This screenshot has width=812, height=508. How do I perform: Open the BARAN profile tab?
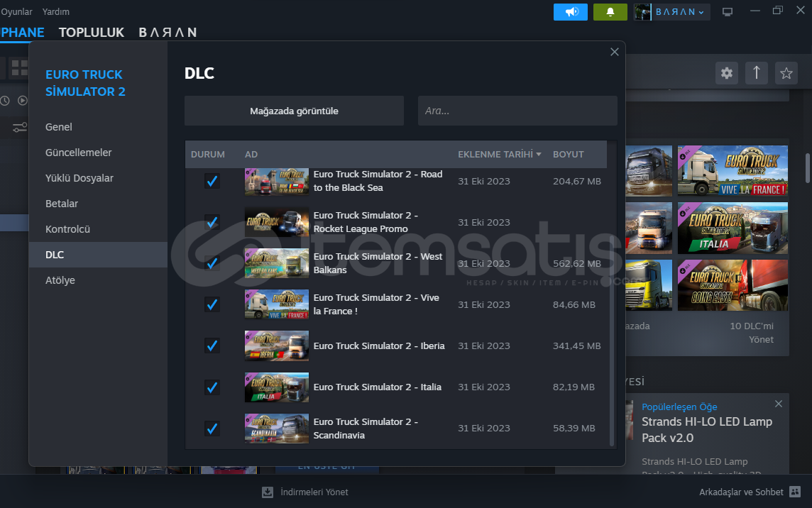pyautogui.click(x=168, y=32)
